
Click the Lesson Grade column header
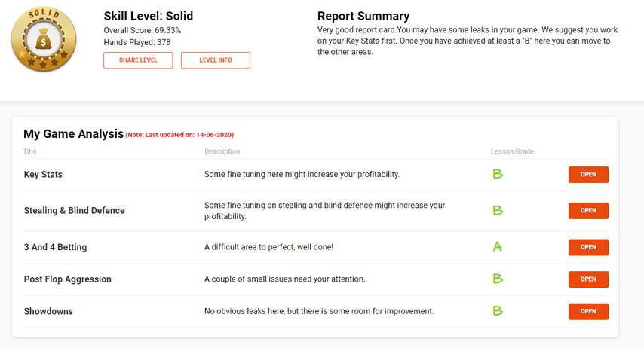click(512, 151)
